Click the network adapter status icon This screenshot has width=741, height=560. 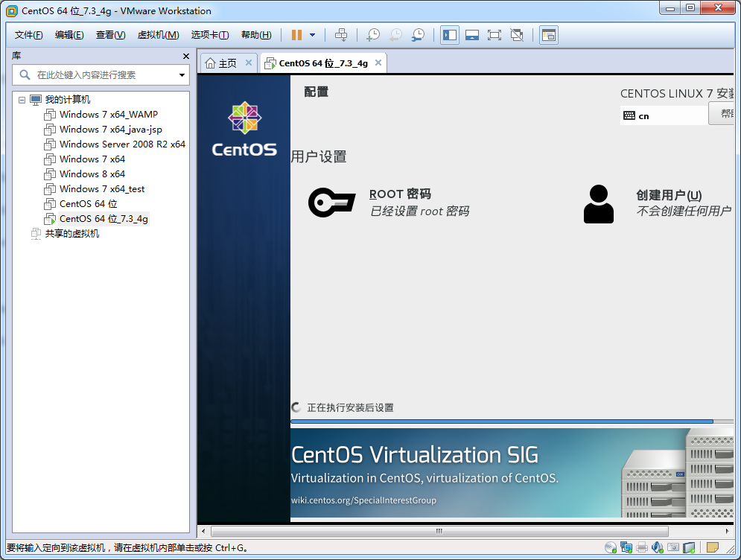[x=626, y=548]
